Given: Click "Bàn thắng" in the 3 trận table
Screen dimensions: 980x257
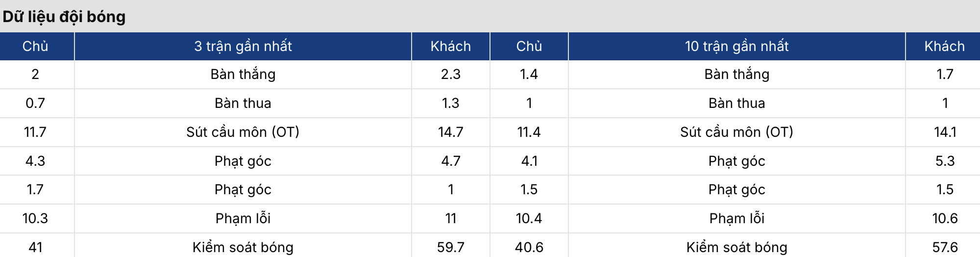Looking at the screenshot, I should click(243, 74).
